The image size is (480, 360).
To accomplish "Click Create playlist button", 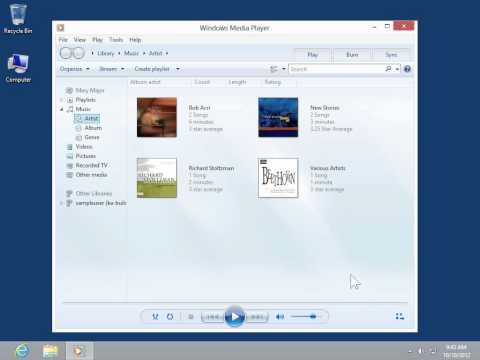I will pos(152,69).
